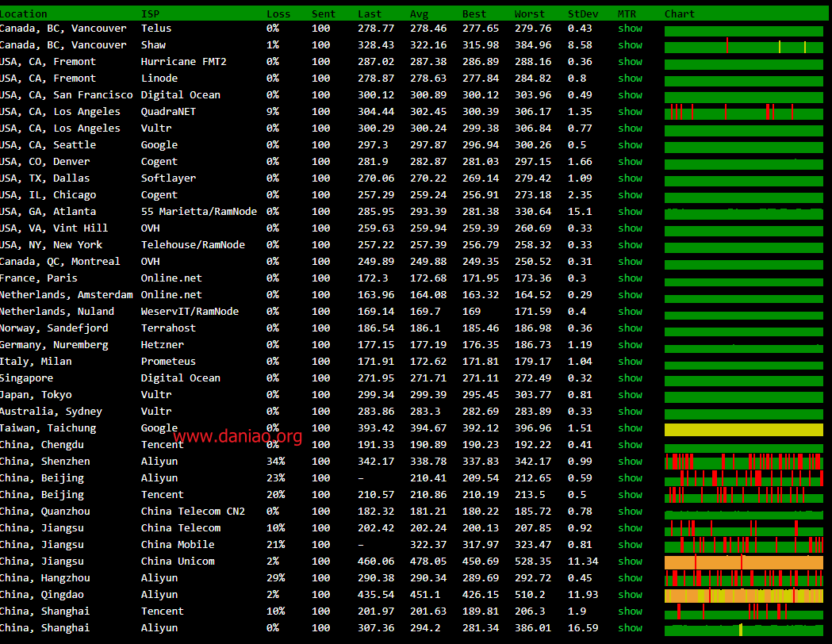Image resolution: width=832 pixels, height=644 pixels.
Task: Click show link for Netherlands, Amsterdam row
Action: (x=630, y=294)
